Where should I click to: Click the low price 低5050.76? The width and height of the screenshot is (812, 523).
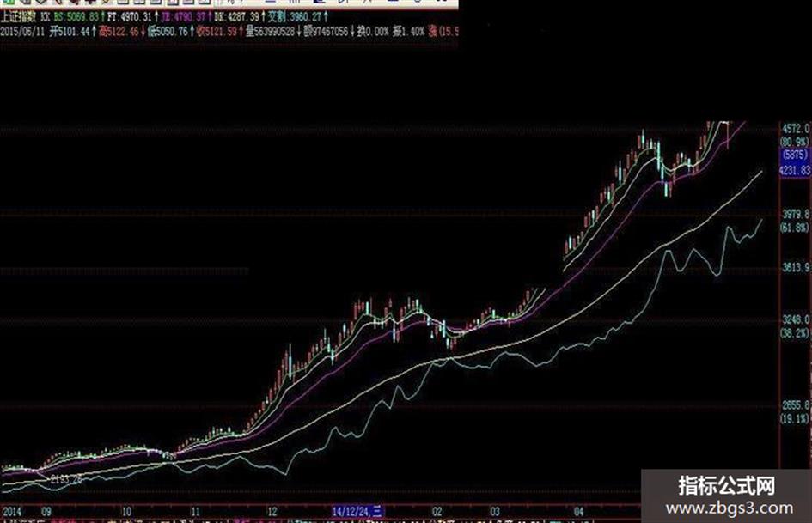click(x=168, y=32)
